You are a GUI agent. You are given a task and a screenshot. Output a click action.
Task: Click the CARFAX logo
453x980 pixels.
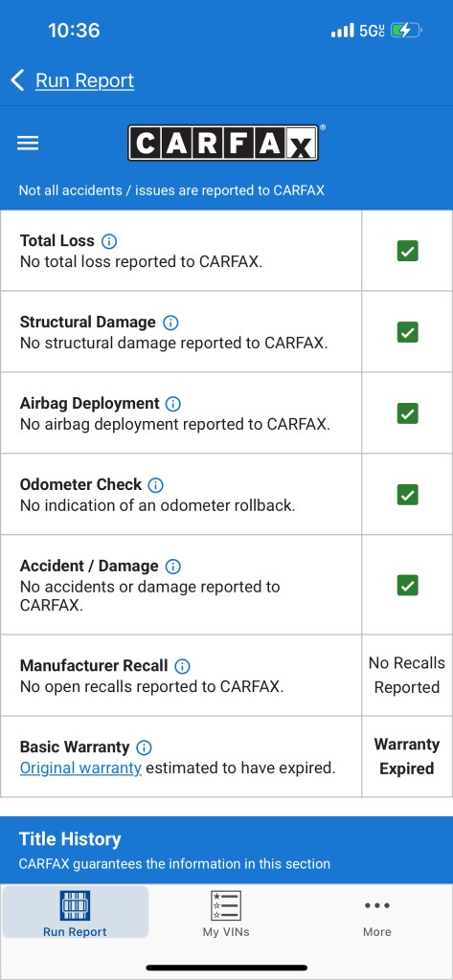(224, 144)
